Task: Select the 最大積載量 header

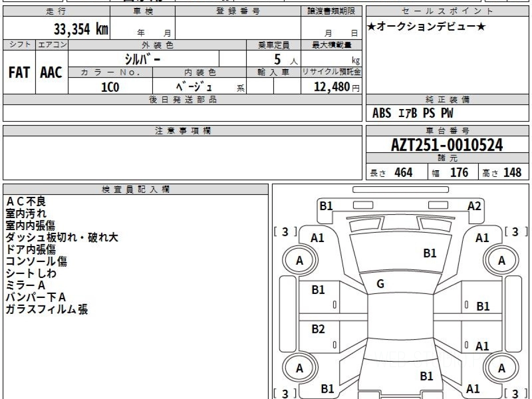Action: (x=331, y=45)
